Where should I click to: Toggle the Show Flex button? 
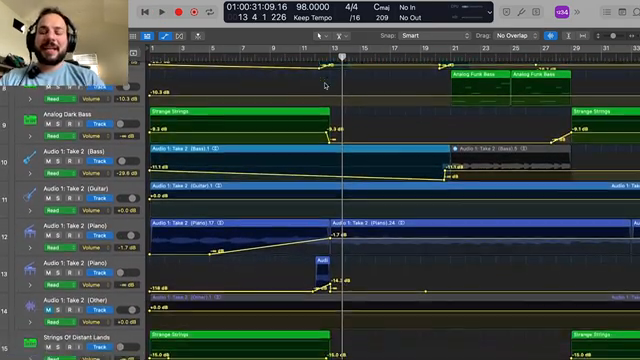[180, 36]
